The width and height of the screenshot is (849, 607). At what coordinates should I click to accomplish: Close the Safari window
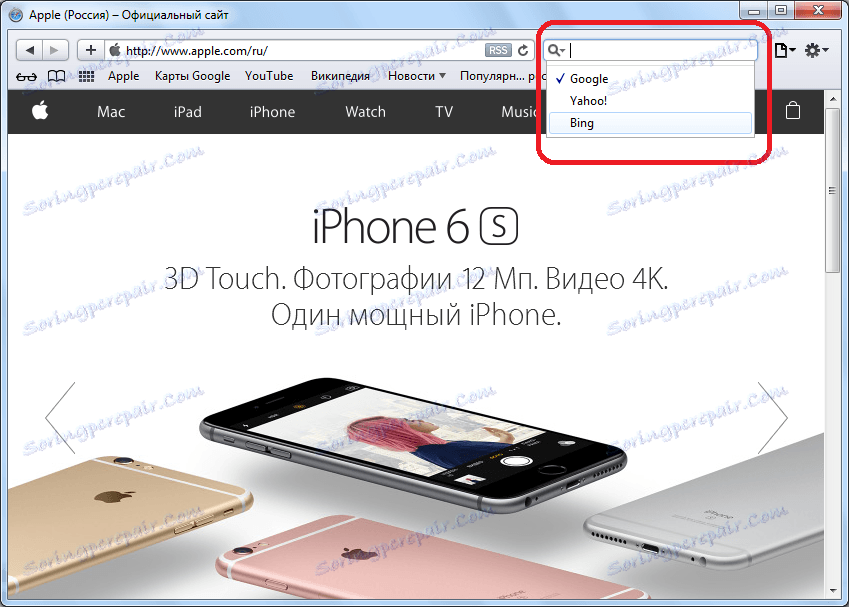(818, 10)
